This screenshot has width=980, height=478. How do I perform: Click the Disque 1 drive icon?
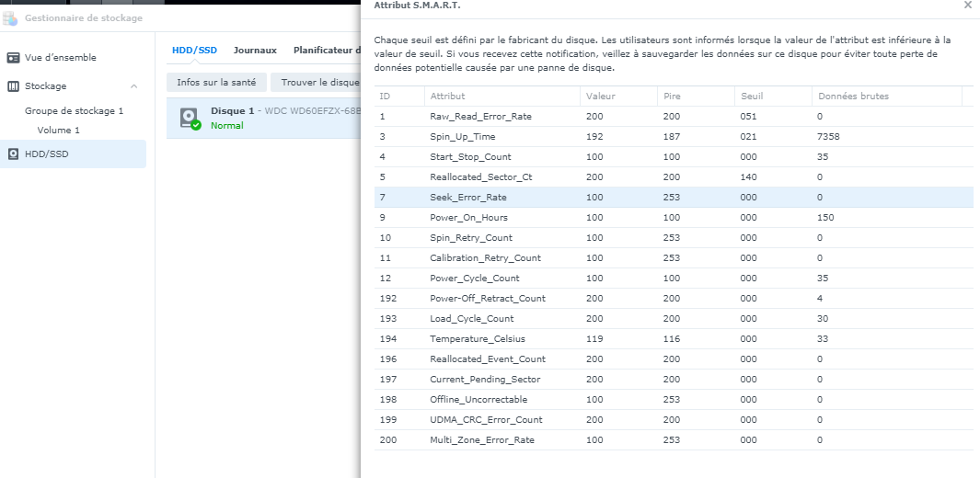click(x=190, y=119)
